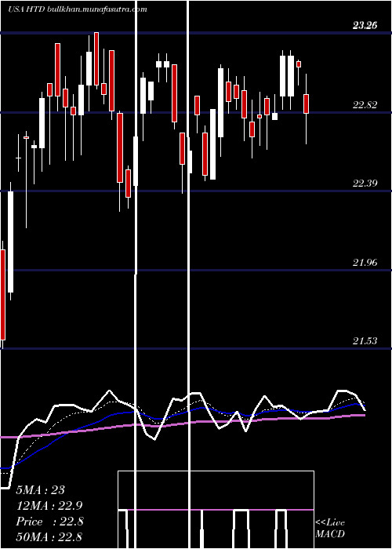The width and height of the screenshot is (392, 549).
Task: Select the 50MA : 22.8 legend entry
Action: pyautogui.click(x=49, y=536)
